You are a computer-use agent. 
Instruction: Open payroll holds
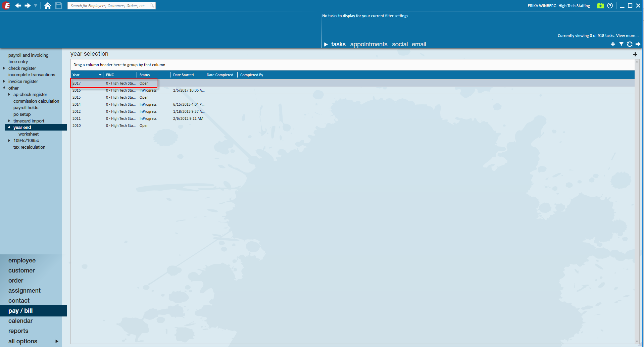26,108
